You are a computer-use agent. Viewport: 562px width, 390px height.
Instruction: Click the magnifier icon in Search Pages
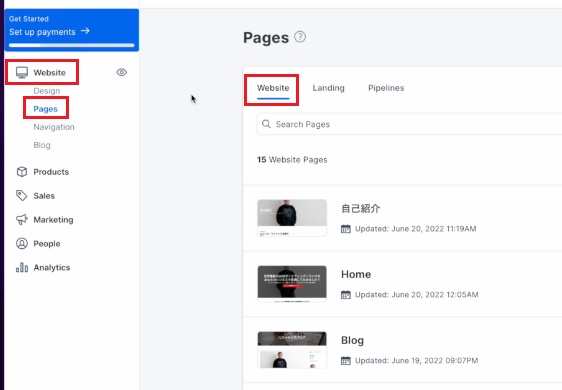[266, 124]
